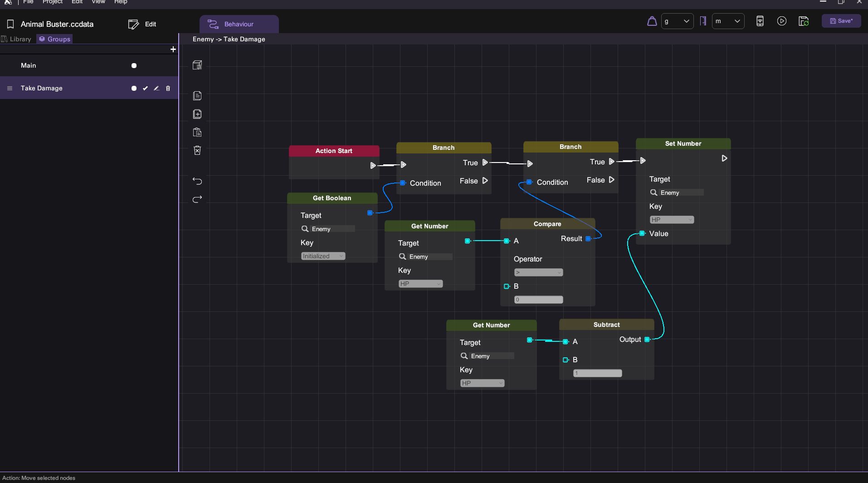This screenshot has height=483, width=868.
Task: Delete the Take Damage group
Action: [x=168, y=88]
